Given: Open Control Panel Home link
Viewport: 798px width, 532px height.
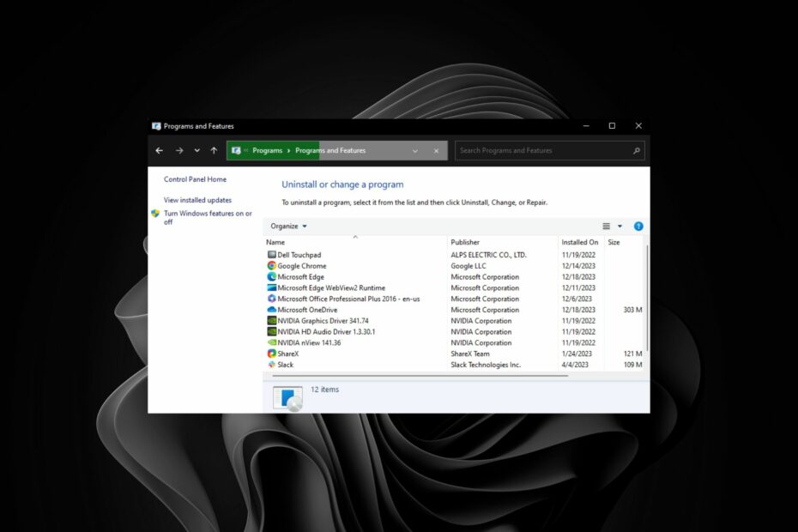Looking at the screenshot, I should pyautogui.click(x=194, y=179).
